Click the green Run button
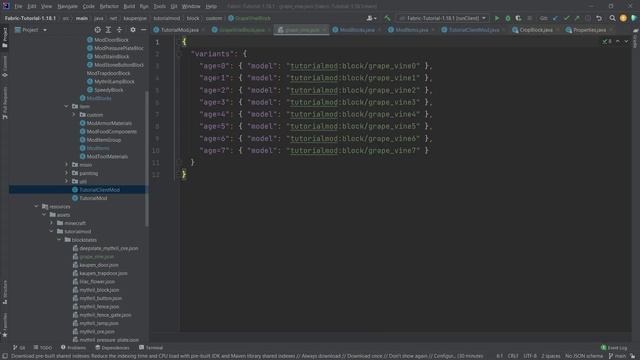This screenshot has height=360, width=640. 497,18
